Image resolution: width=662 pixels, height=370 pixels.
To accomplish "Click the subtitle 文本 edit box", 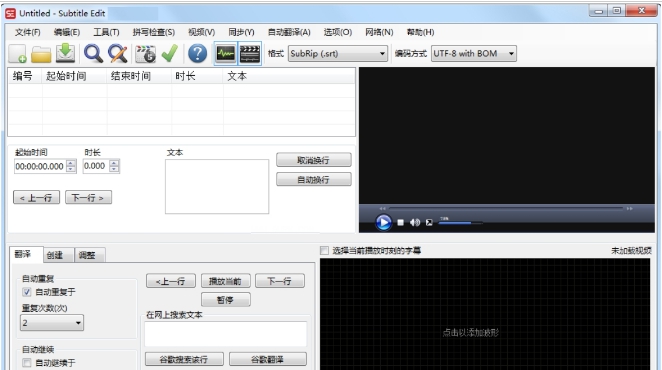I will pyautogui.click(x=217, y=186).
